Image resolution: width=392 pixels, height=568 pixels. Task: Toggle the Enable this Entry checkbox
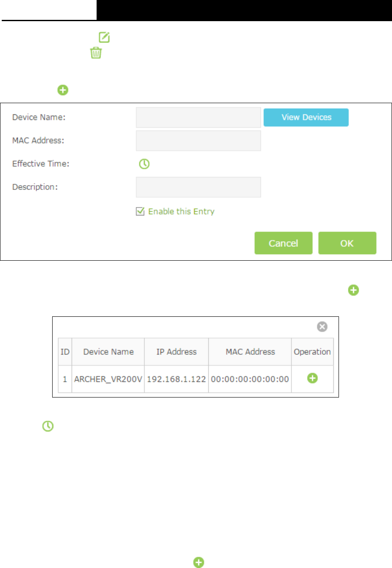pos(139,211)
